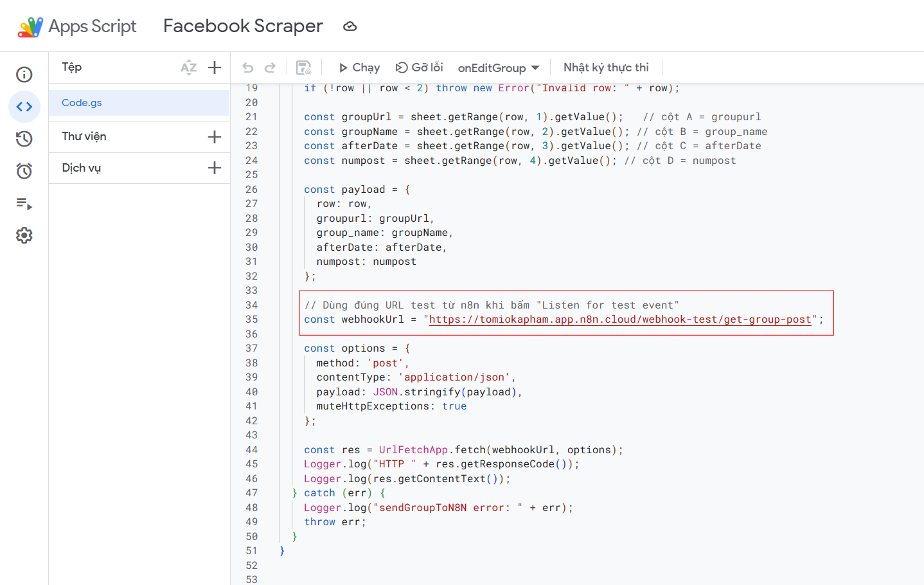Click the cloud save status icon

(350, 26)
